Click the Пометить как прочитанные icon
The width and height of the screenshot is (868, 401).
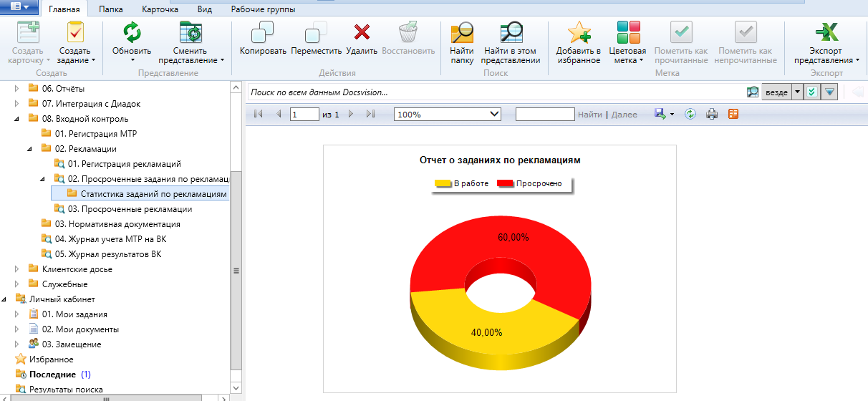[681, 32]
